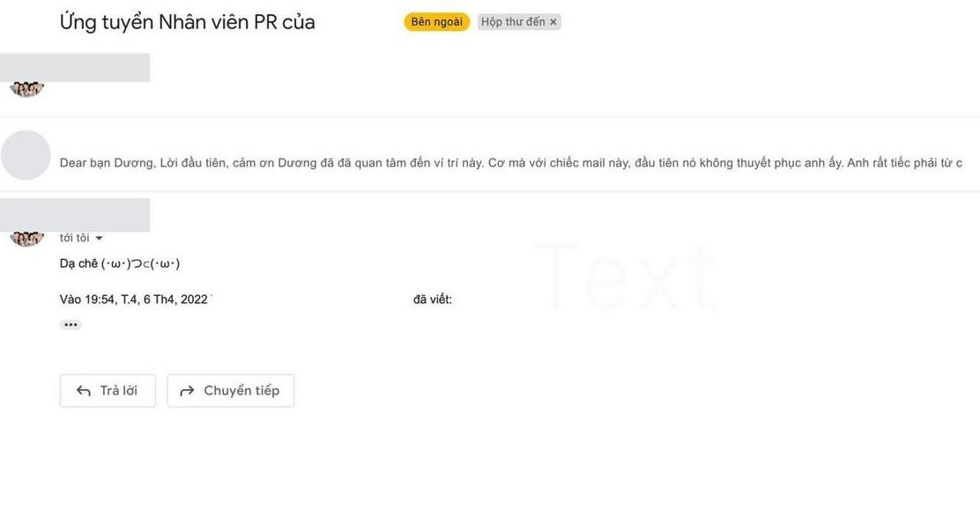Open recipient details via tới tôi dropdown arrow
The width and height of the screenshot is (980, 510).
(98, 237)
